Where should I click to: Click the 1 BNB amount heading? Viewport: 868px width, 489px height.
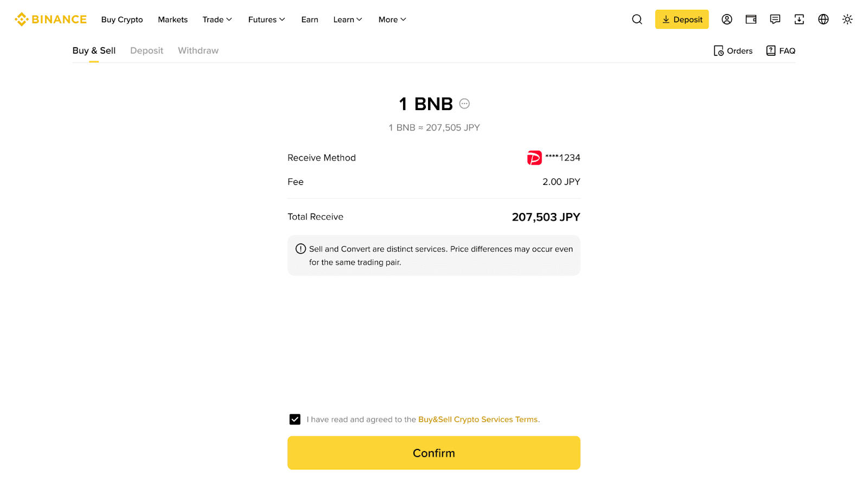tap(426, 104)
